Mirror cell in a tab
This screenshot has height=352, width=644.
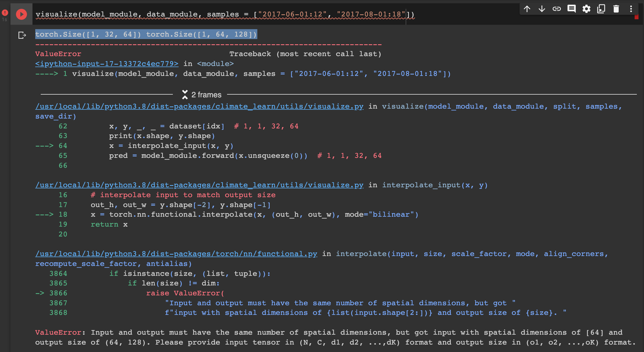pos(601,9)
